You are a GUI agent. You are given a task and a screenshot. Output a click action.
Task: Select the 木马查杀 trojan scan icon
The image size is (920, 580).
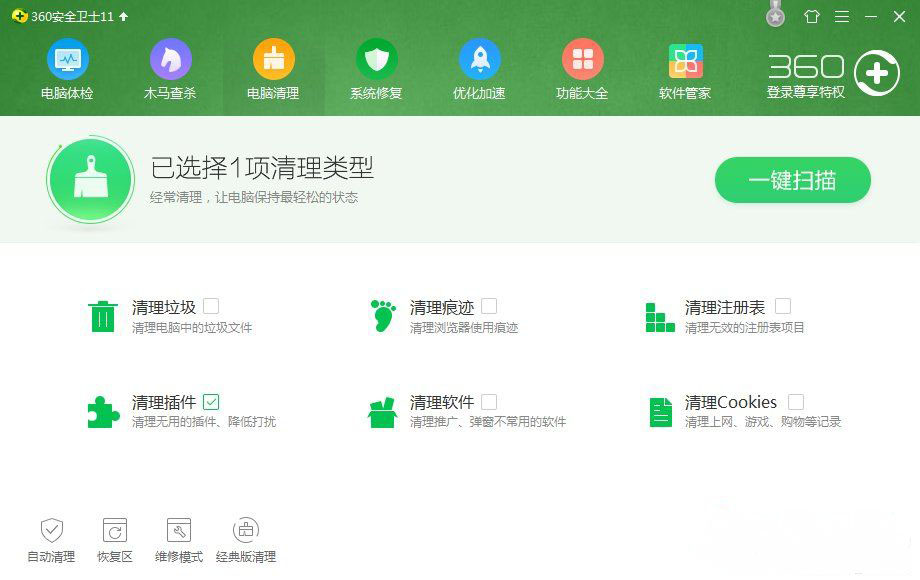(x=171, y=67)
